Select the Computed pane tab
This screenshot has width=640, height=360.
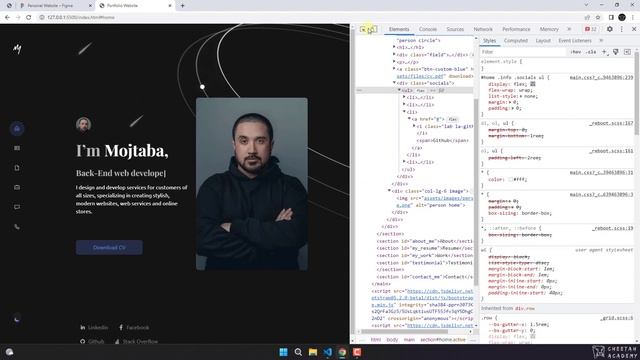click(516, 41)
